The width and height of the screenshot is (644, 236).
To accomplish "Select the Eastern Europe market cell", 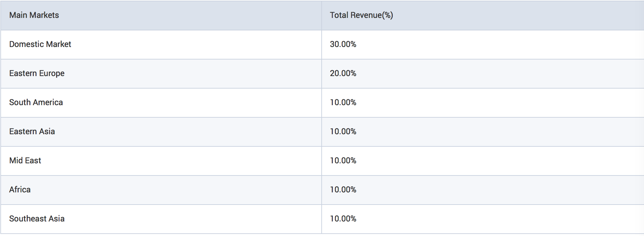I will tap(37, 73).
